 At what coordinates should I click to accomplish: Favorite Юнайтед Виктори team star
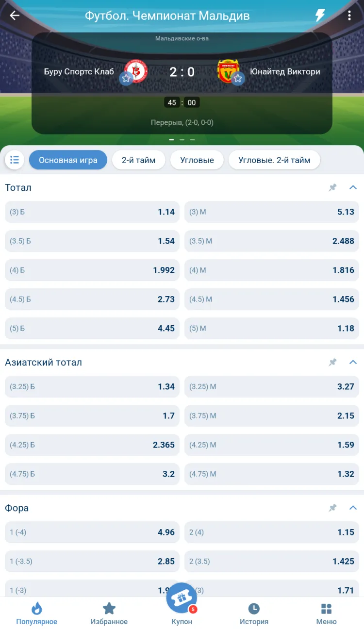click(x=237, y=78)
